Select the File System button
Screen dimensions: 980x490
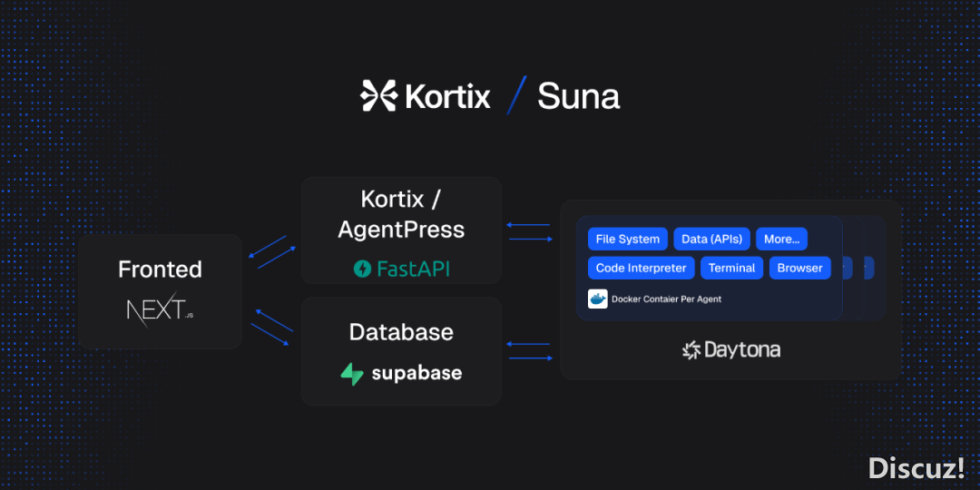[627, 240]
